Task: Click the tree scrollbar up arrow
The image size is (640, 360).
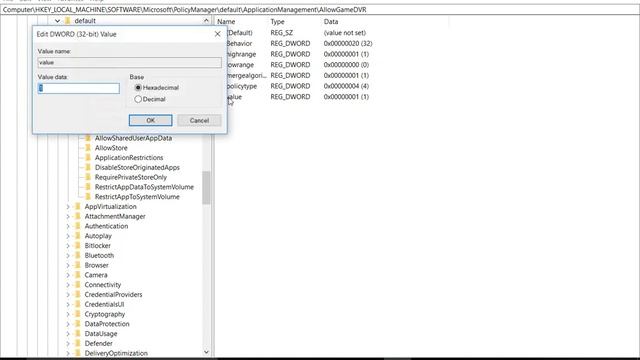Action: point(206,20)
